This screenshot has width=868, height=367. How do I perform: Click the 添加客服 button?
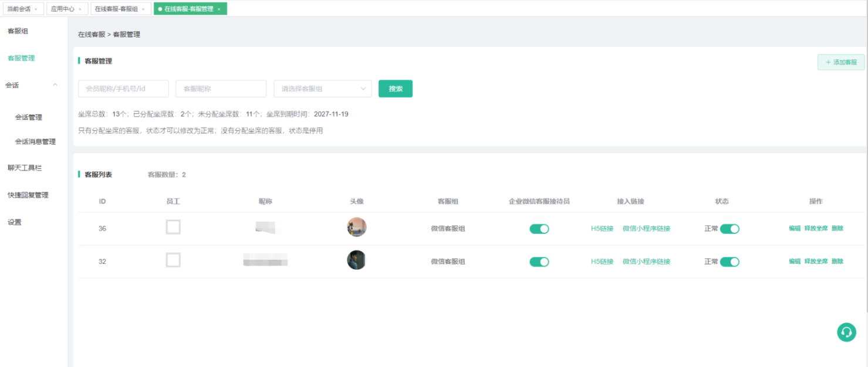pyautogui.click(x=840, y=62)
